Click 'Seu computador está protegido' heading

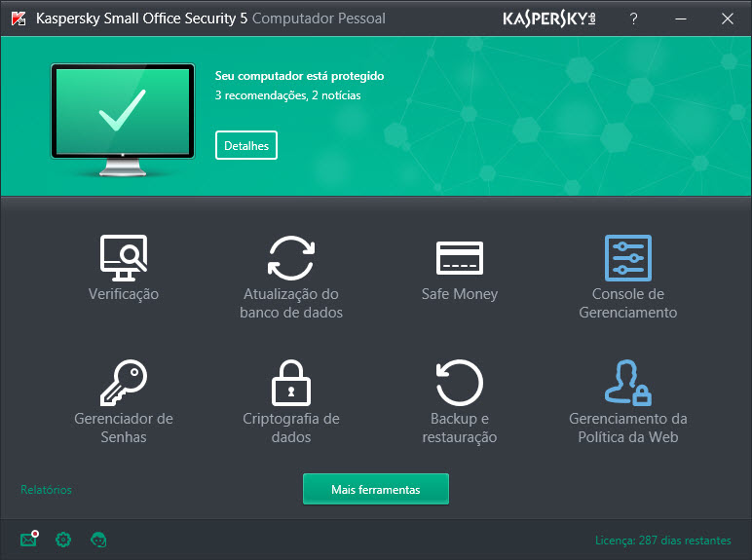(x=299, y=76)
